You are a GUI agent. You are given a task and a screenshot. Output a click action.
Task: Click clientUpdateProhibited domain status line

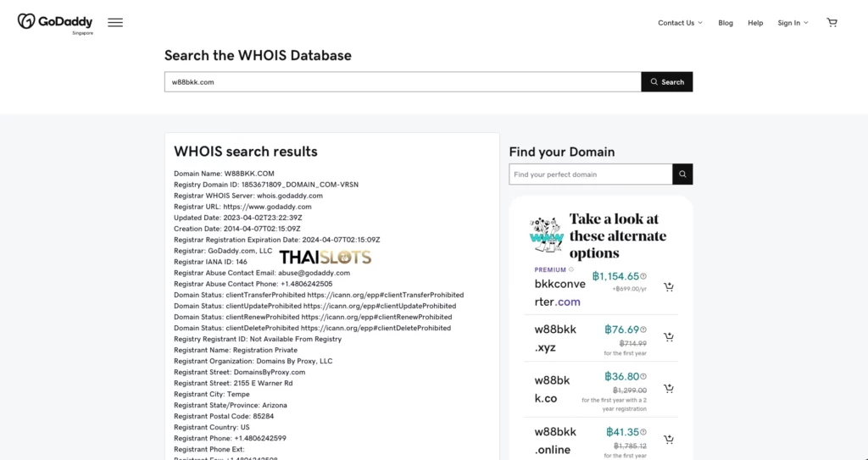coord(315,306)
